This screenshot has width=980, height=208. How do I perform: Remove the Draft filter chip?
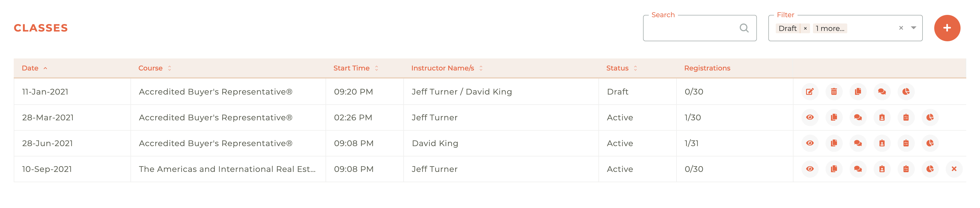pyautogui.click(x=805, y=29)
